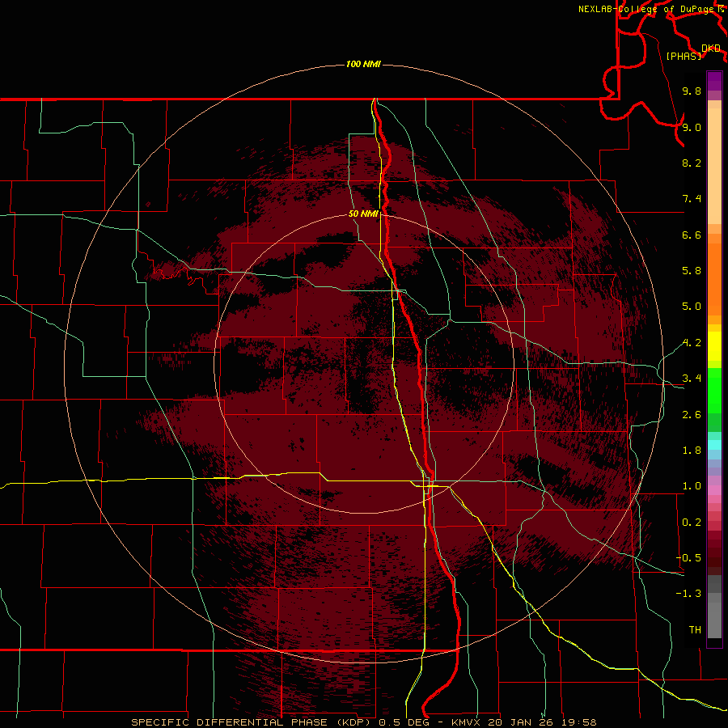The width and height of the screenshot is (728, 728).
Task: Click the light peach segment of the color bar
Action: click(714, 166)
